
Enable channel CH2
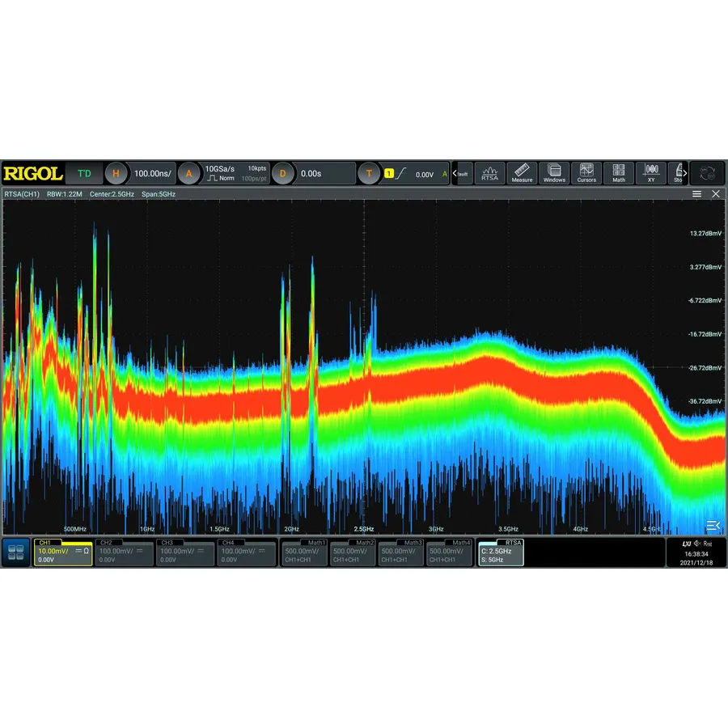click(x=123, y=552)
